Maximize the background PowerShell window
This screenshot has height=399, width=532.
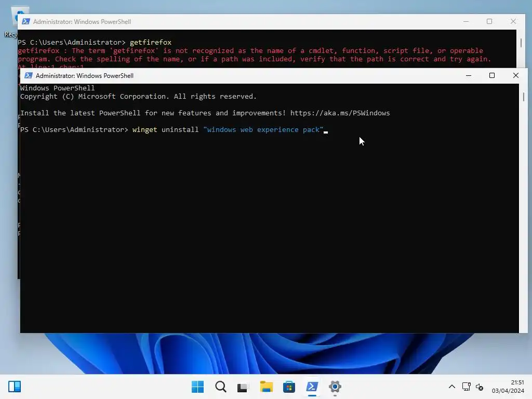click(489, 21)
